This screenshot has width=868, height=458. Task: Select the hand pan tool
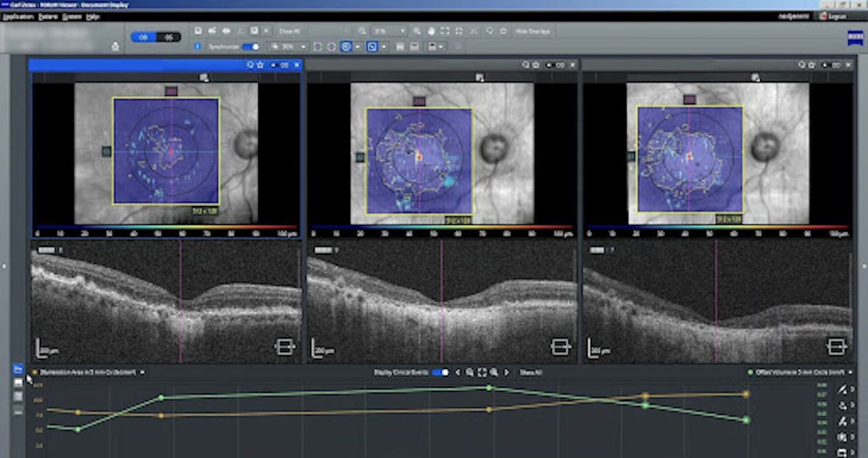point(431,31)
